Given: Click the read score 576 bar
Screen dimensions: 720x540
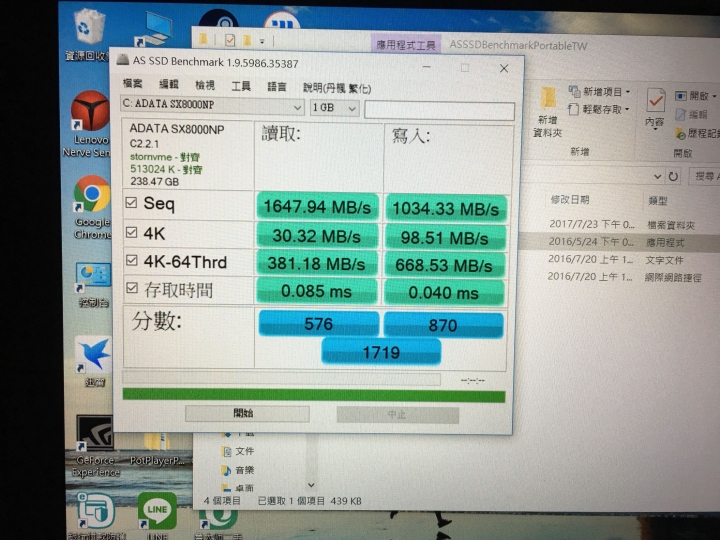Looking at the screenshot, I should (x=319, y=324).
